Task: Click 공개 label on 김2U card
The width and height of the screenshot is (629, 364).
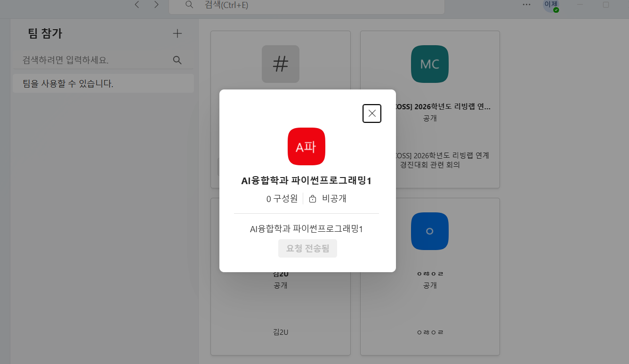Action: pos(281,285)
